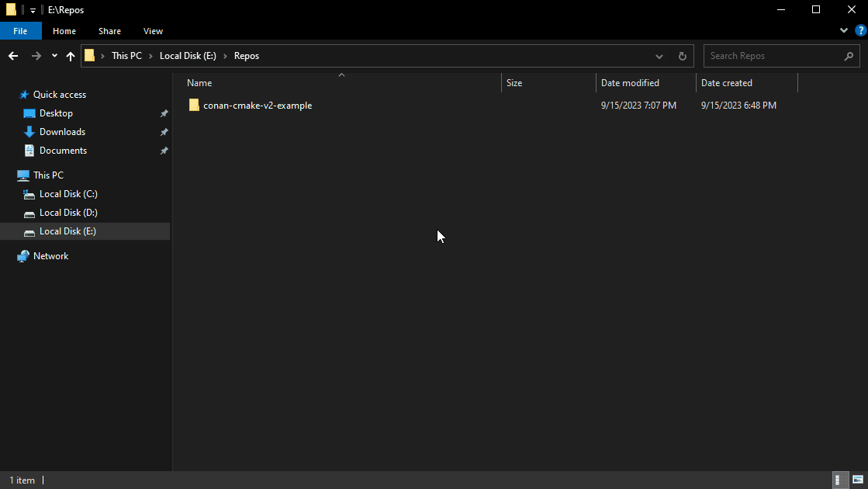Sort by the Name column header
868x489 pixels.
pyautogui.click(x=199, y=83)
